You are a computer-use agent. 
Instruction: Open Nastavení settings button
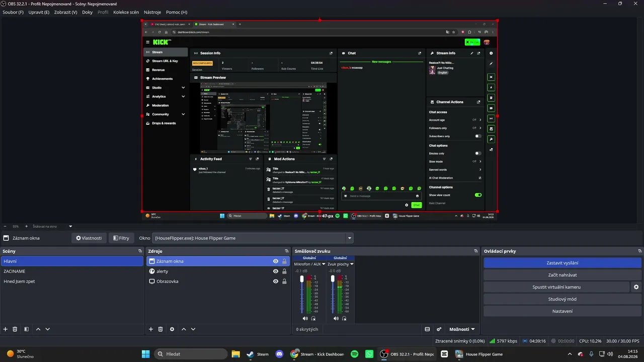coord(562,311)
